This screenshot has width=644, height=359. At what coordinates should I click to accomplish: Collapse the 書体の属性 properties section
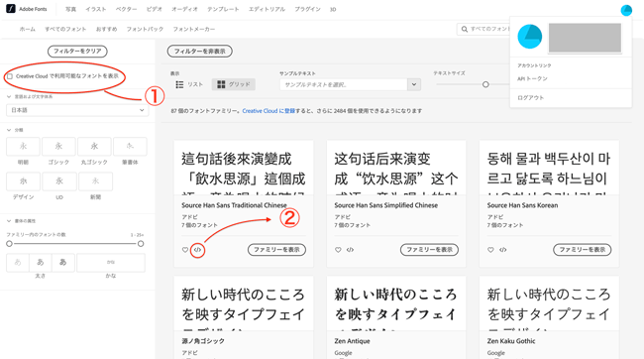tap(9, 221)
